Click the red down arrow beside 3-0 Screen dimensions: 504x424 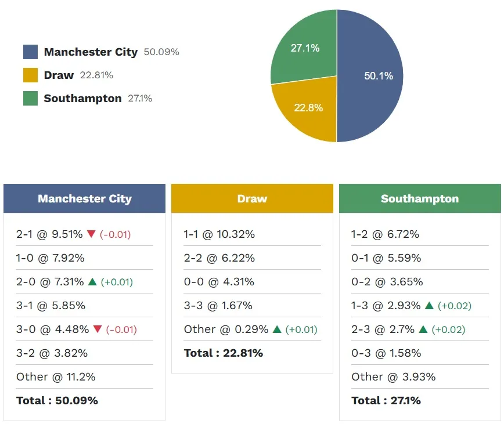coord(98,329)
